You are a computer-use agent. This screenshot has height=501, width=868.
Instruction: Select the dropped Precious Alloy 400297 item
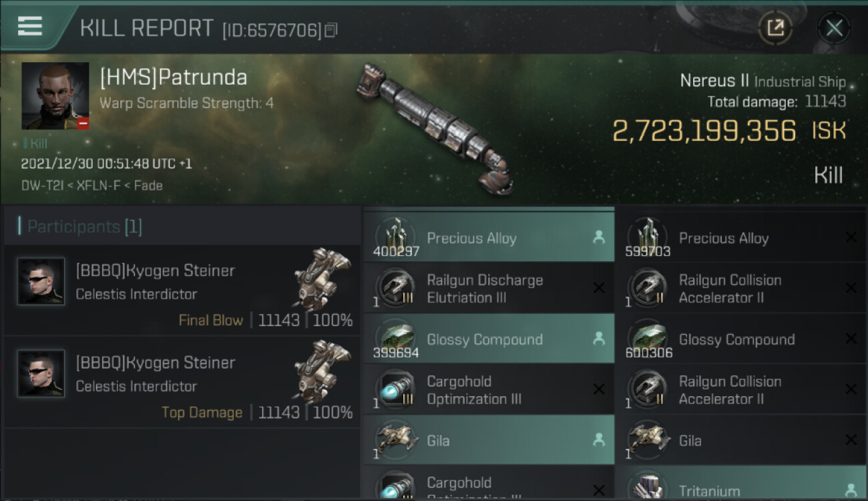coord(489,238)
